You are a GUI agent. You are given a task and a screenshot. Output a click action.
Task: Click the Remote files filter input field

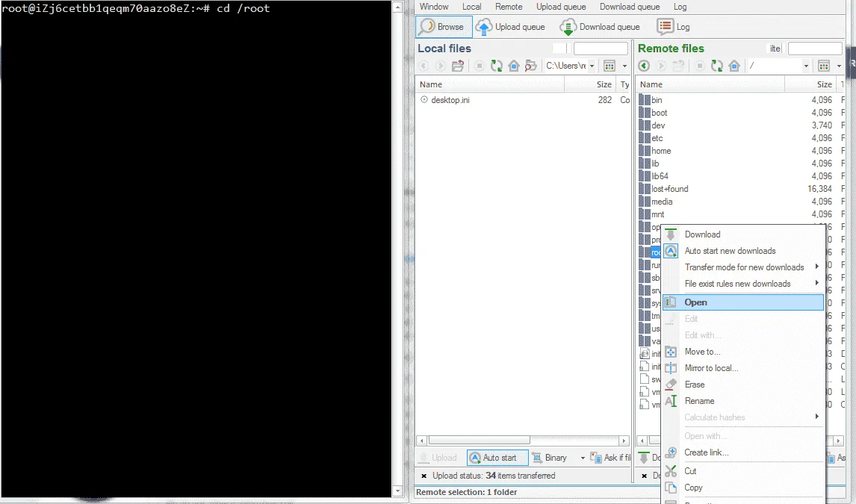(x=815, y=49)
